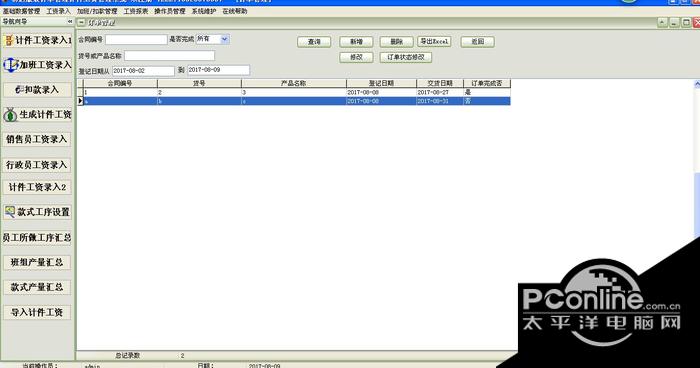This screenshot has width=700, height=368.
Task: Click the 导出Excel button
Action: 434,42
